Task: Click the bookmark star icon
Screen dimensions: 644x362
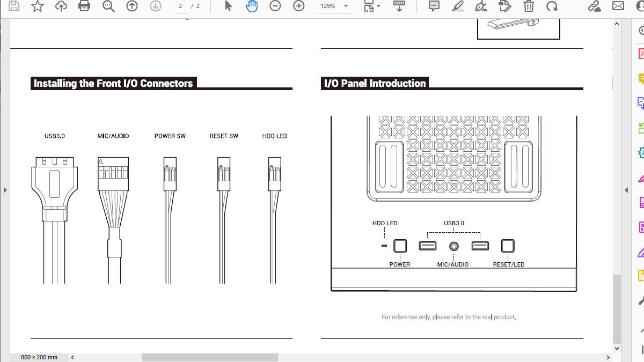Action: tap(37, 6)
